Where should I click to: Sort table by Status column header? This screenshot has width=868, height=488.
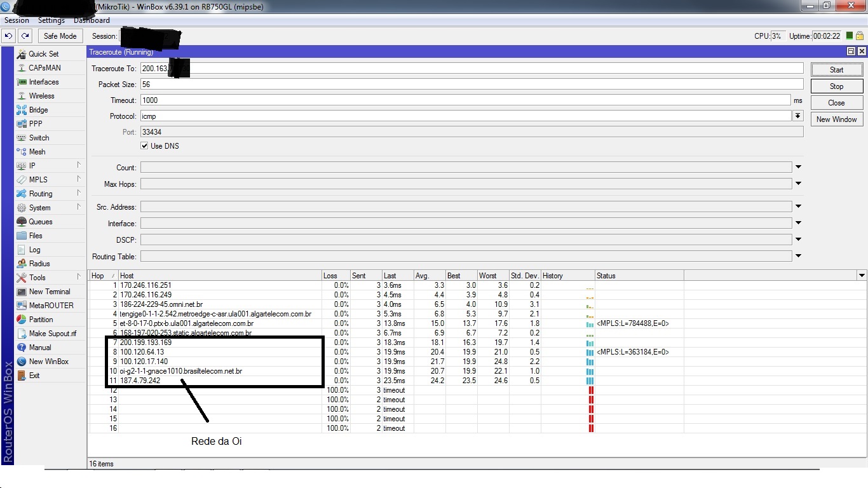[639, 276]
